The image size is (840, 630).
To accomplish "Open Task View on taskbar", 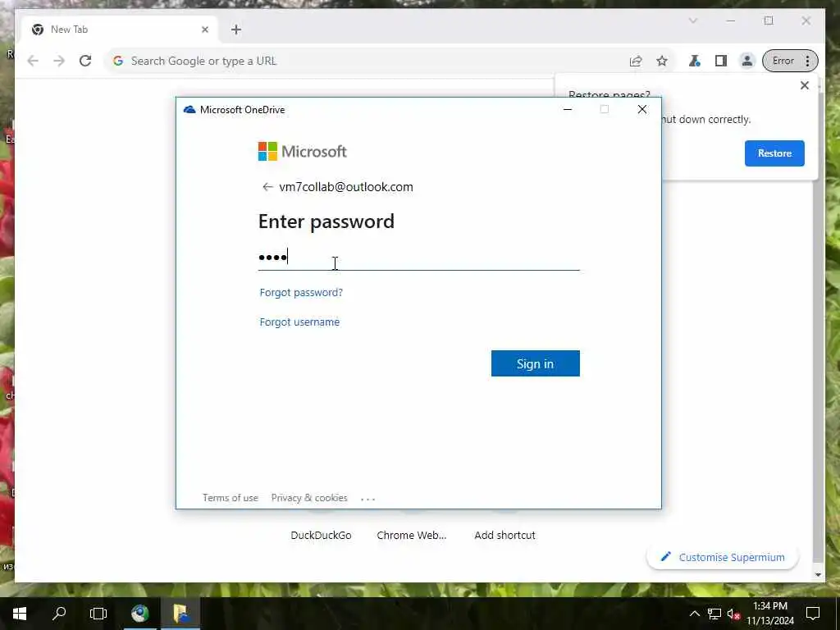I will [98, 614].
